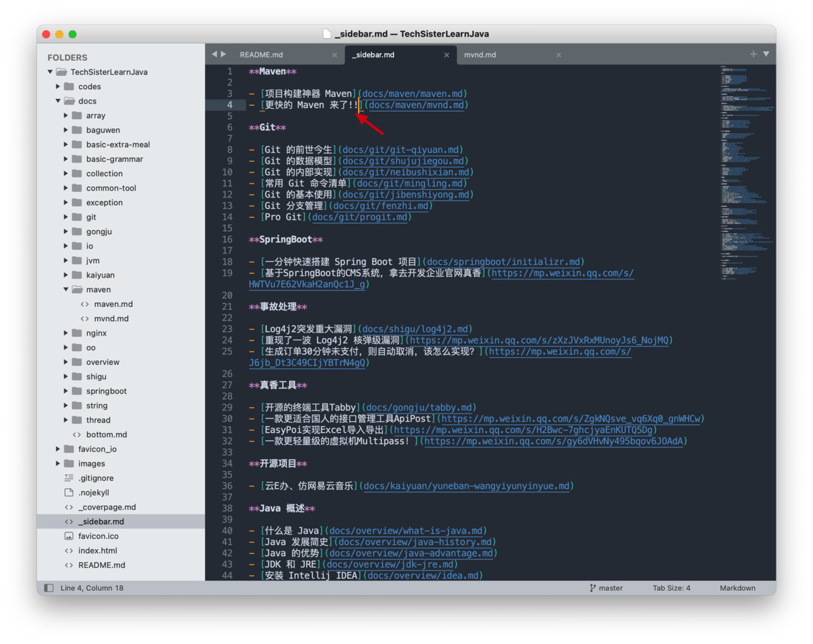Screen dimensions: 813x644
Task: Open the favicon.ico image file
Action: [98, 536]
